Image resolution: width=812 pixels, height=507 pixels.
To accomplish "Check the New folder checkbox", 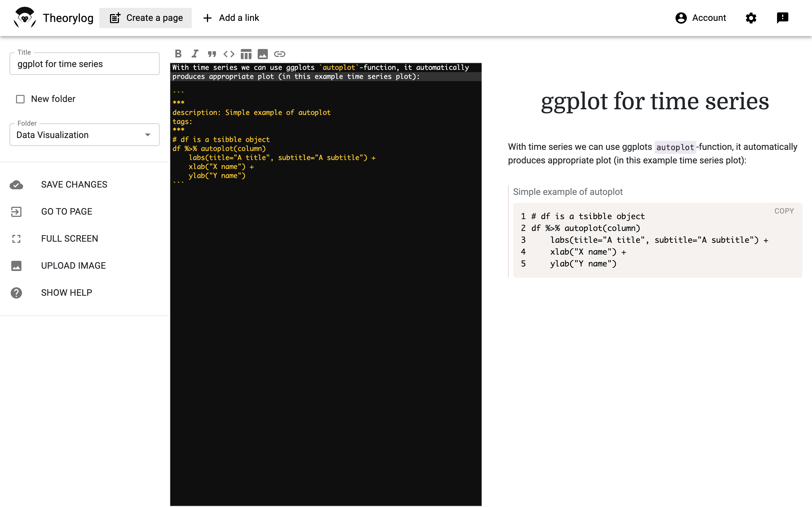I will [x=21, y=99].
